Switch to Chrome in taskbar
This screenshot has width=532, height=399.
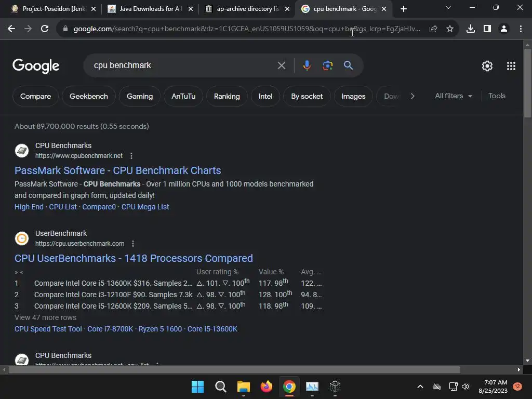click(289, 387)
